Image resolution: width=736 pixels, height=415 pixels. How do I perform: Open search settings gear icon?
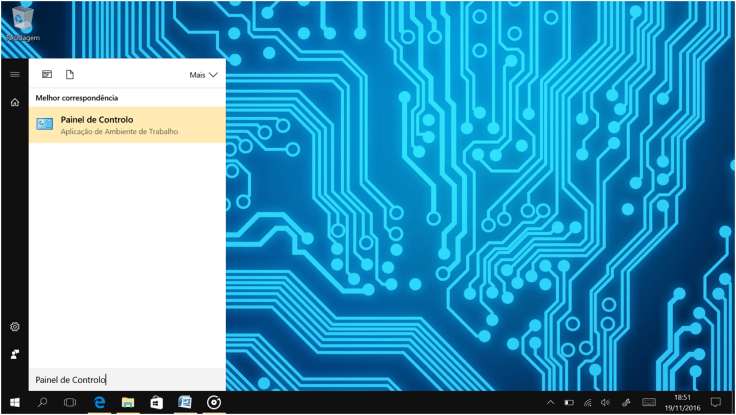[x=14, y=327]
